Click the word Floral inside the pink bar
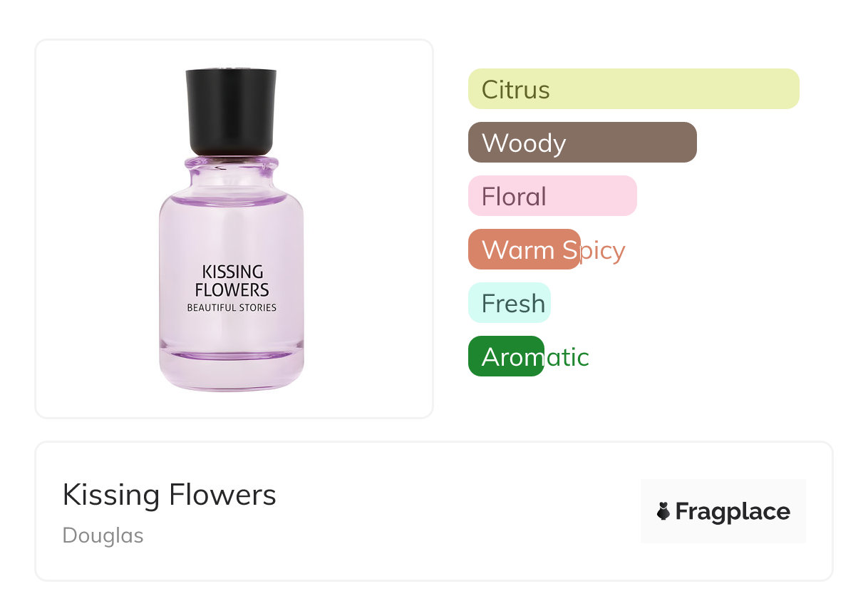The image size is (868, 616). click(514, 197)
